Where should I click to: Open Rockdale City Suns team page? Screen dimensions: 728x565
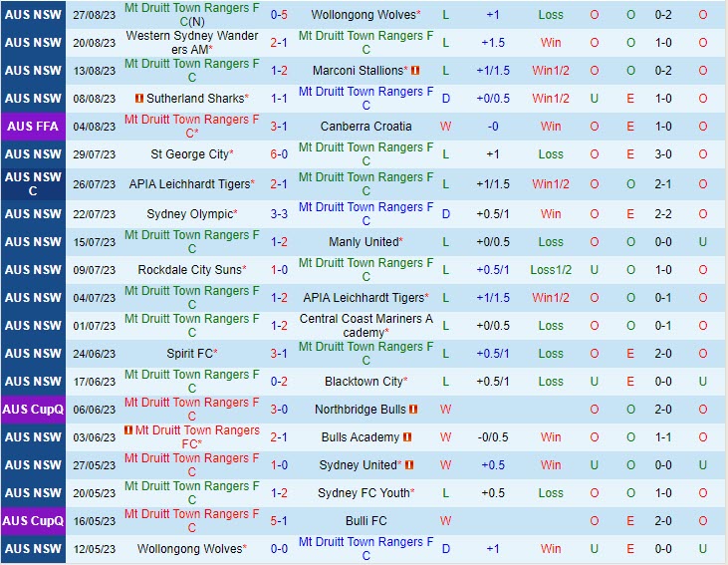(x=192, y=270)
